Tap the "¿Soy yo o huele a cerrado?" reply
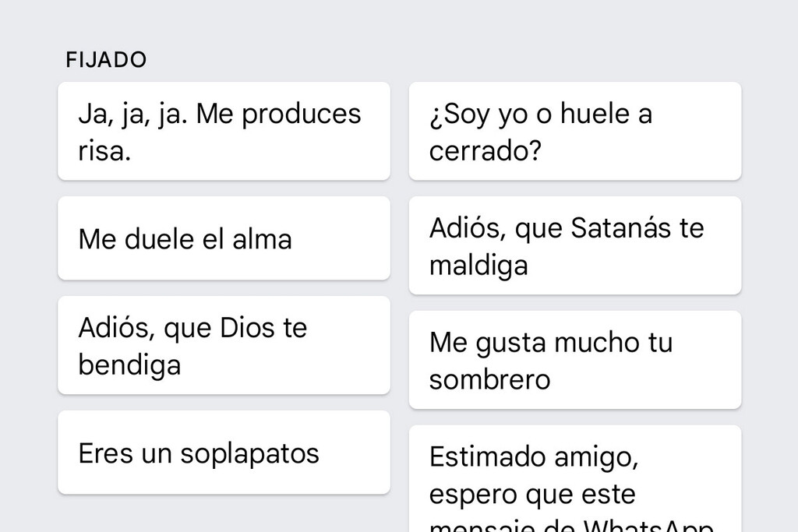 pyautogui.click(x=574, y=130)
